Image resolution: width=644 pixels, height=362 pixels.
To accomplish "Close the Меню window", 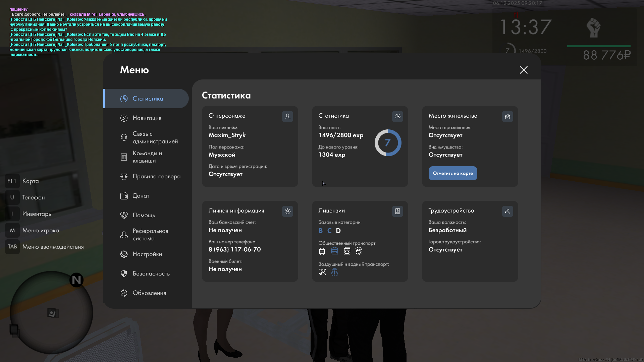I will coord(524,70).
